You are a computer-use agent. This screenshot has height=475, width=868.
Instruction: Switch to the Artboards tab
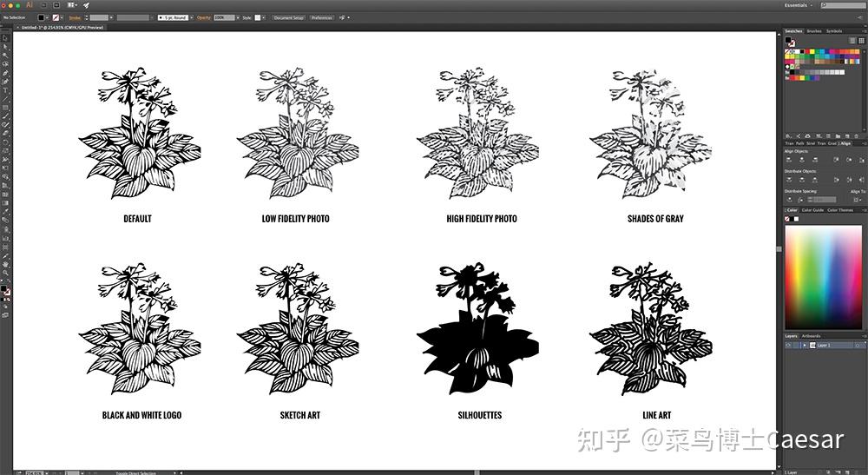[x=811, y=336]
